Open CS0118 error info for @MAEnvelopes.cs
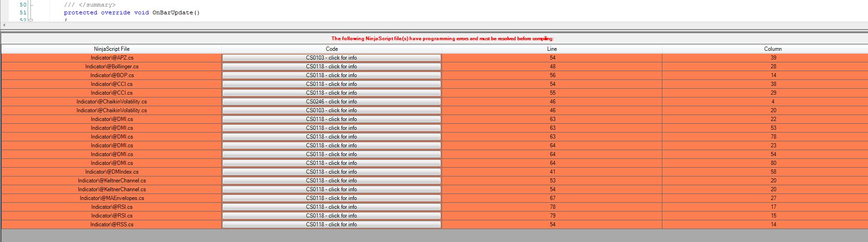Viewport: 868px width, 242px height. [x=331, y=198]
